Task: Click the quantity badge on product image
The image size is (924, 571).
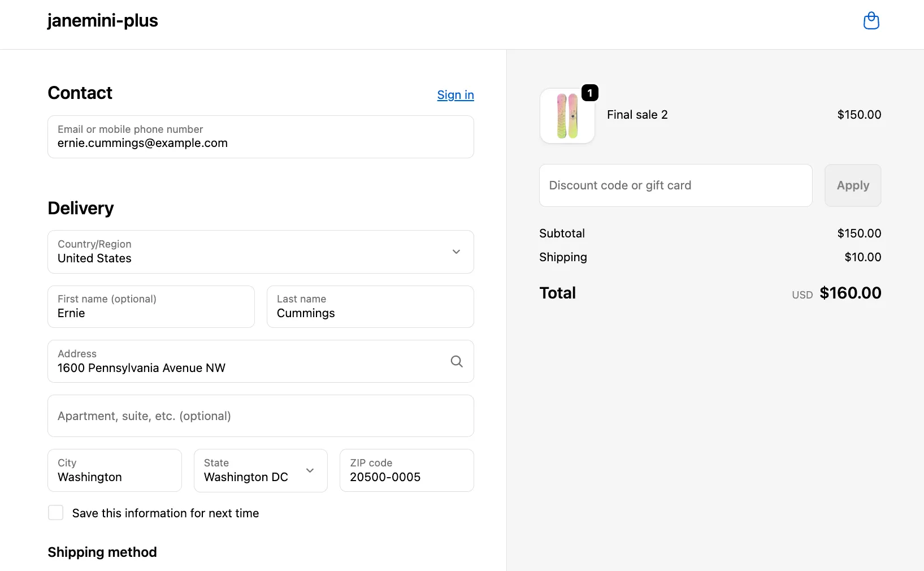Action: pyautogui.click(x=589, y=93)
